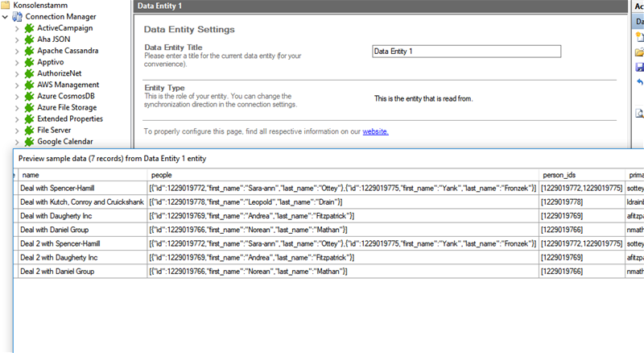Click the open folder icon in Actions pane

point(639,52)
